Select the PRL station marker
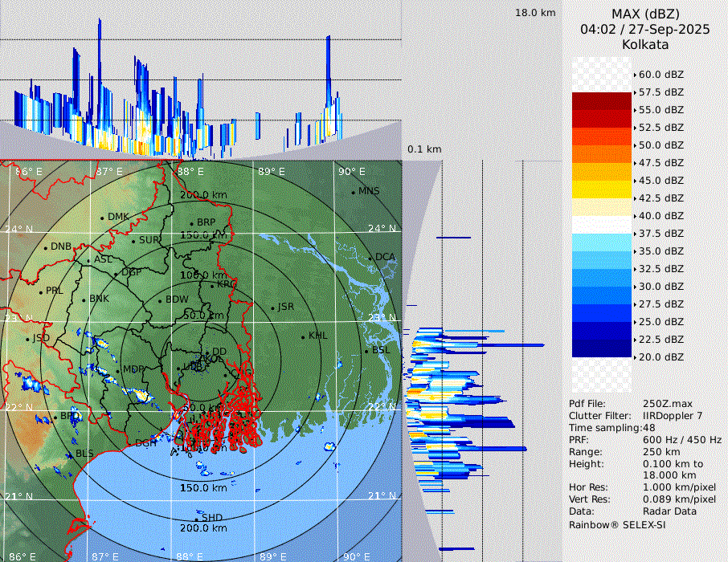Image resolution: width=728 pixels, height=562 pixels. coord(41,291)
